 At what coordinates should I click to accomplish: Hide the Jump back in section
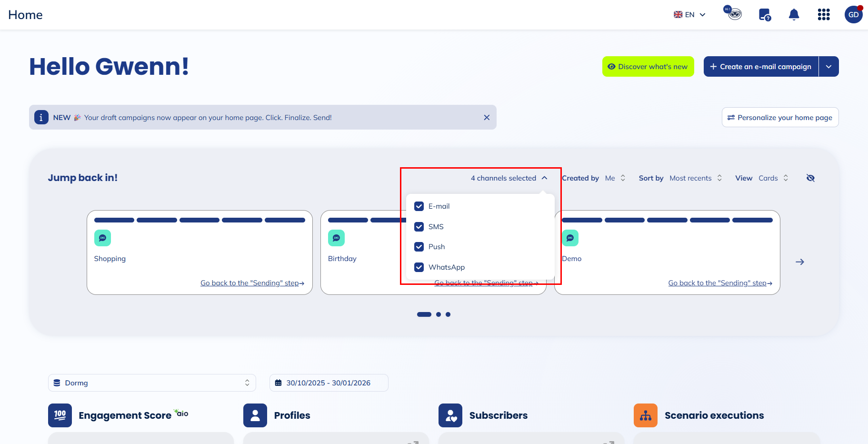pyautogui.click(x=810, y=178)
